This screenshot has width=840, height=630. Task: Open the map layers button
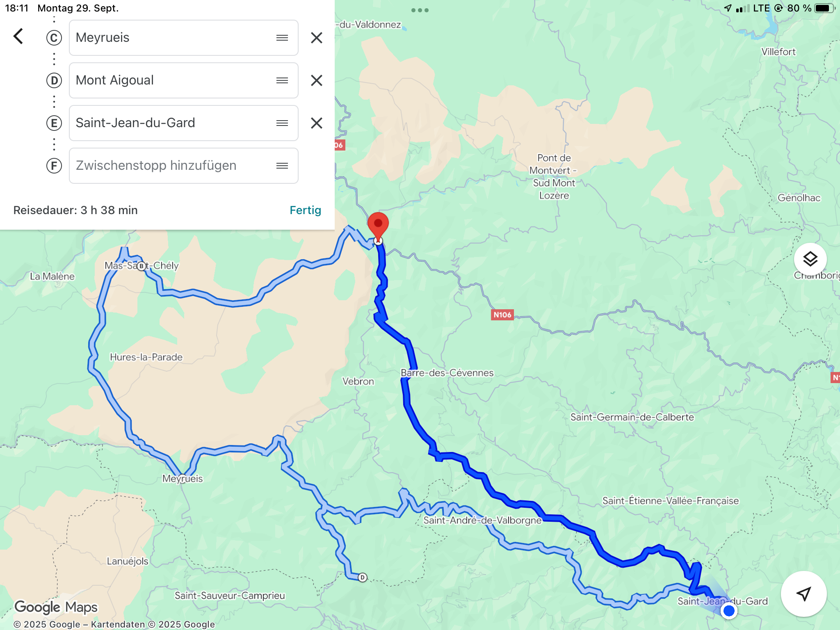(x=810, y=259)
